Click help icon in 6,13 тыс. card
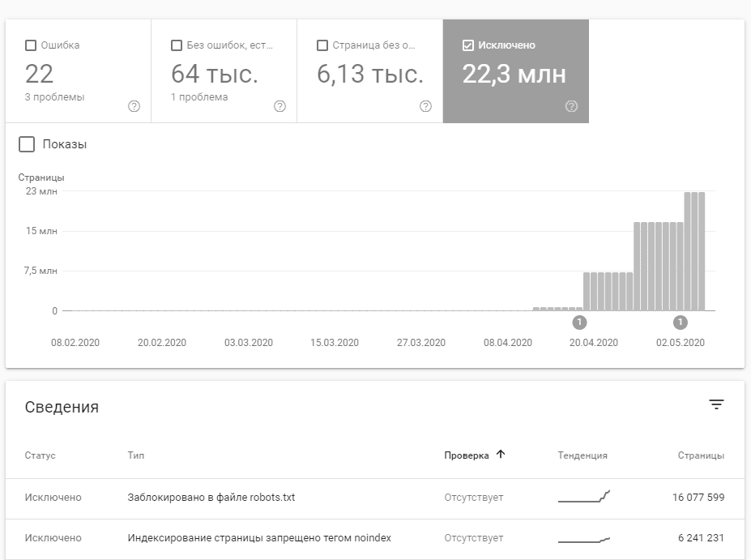 click(x=426, y=106)
